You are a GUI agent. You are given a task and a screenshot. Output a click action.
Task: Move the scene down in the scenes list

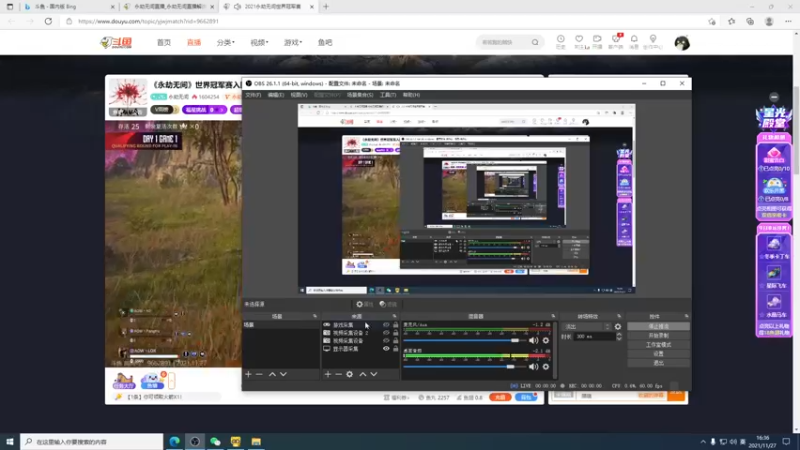pyautogui.click(x=283, y=374)
